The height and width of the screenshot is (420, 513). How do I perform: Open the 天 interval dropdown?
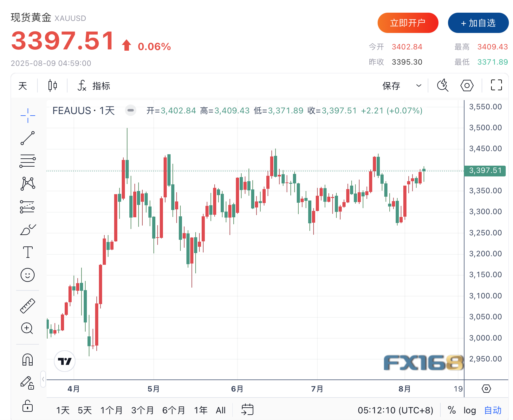click(23, 86)
